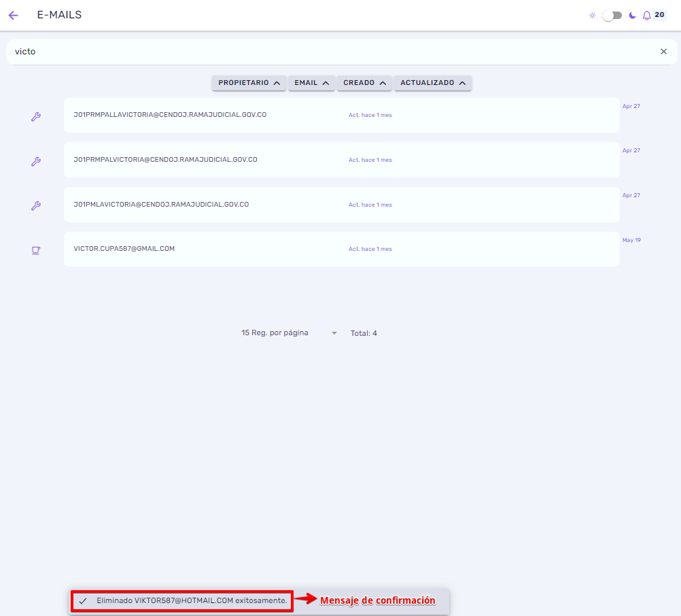Sort by EMAIL
The height and width of the screenshot is (616, 681).
[311, 82]
